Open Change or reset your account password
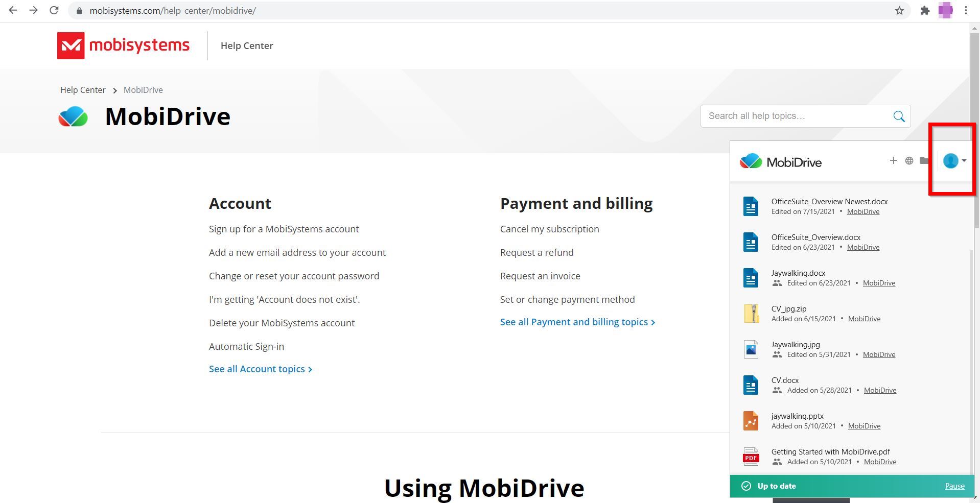Screen dimensions: 980x503 (x=294, y=276)
